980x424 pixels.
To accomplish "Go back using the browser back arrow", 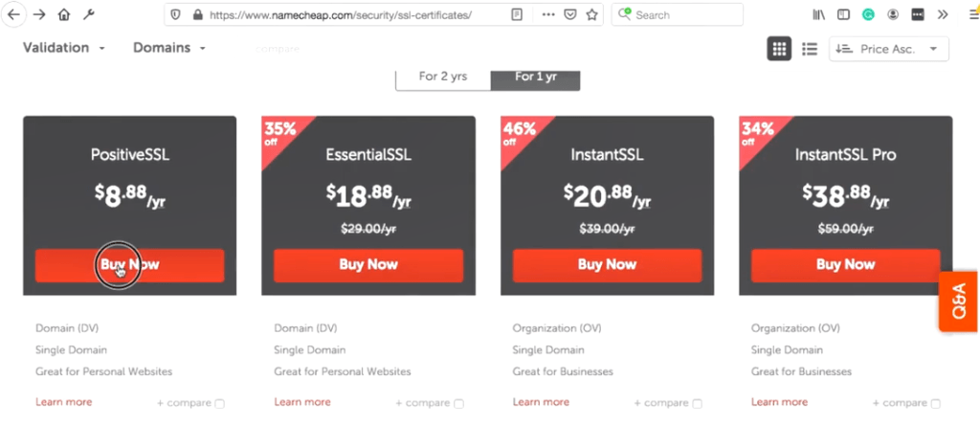I will 13,14.
